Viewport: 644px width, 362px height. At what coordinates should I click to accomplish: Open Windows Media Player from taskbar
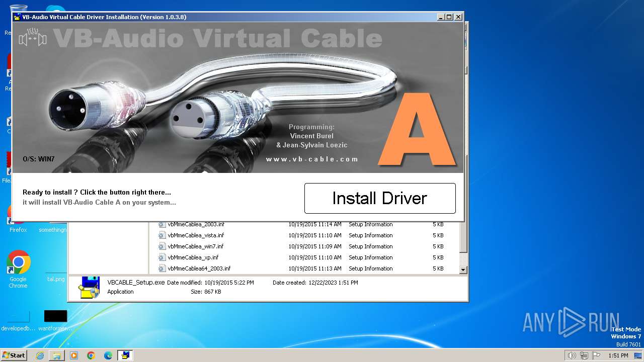coord(74,355)
